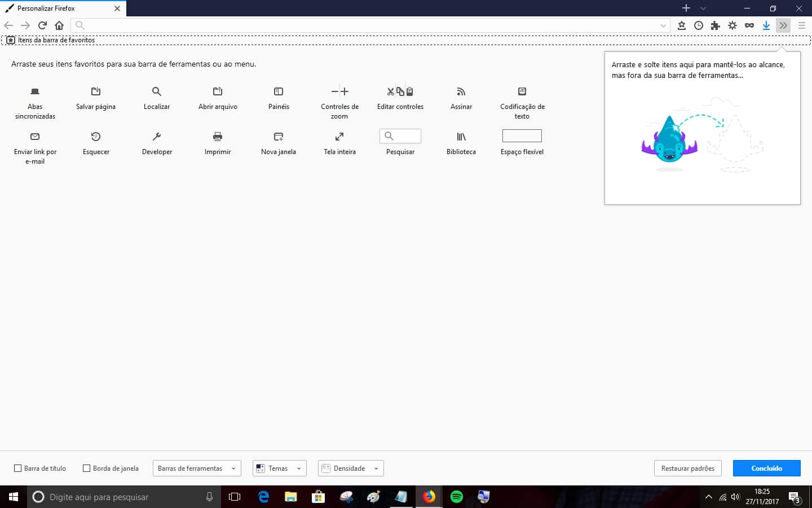
Task: Click the Concluído button
Action: tap(767, 468)
